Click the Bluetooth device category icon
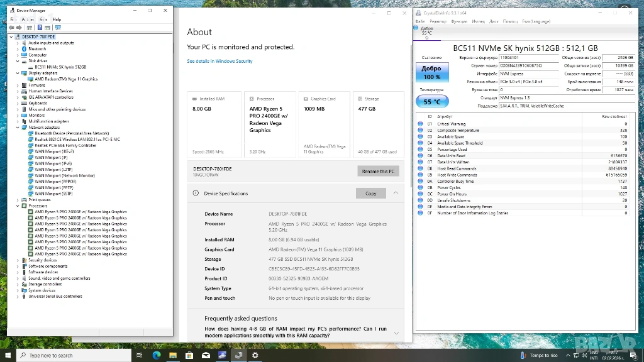 (25, 49)
